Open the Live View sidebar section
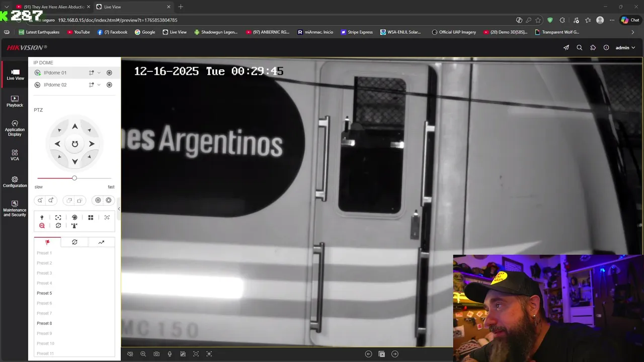Viewport: 644px width, 362px height. pyautogui.click(x=15, y=75)
